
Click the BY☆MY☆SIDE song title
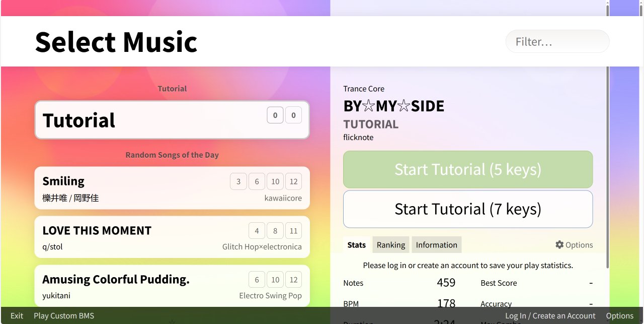(x=394, y=106)
